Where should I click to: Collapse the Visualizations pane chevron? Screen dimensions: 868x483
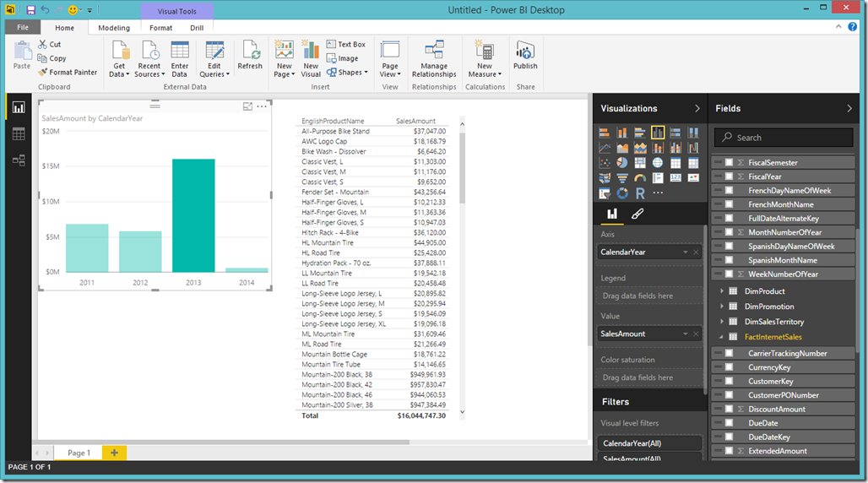pos(697,109)
